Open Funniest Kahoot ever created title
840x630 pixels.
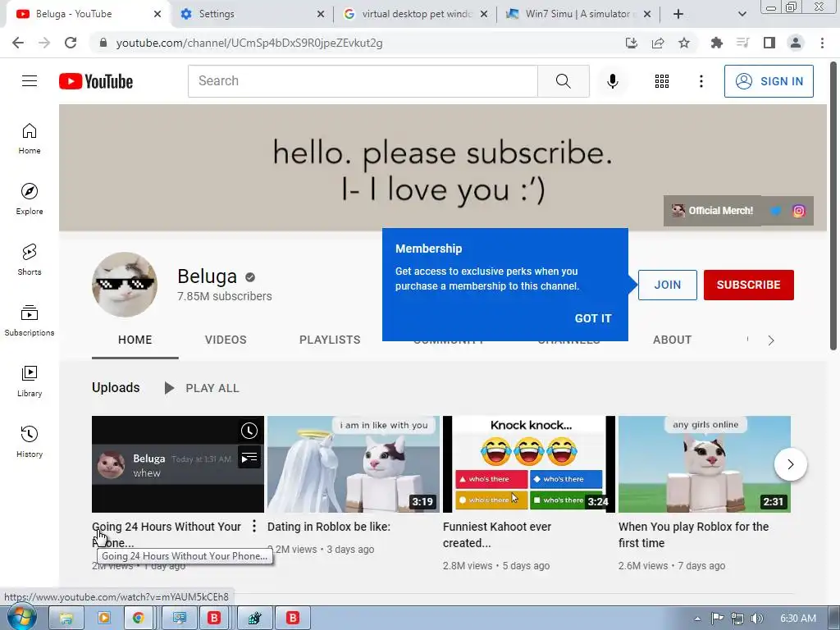[x=496, y=535]
